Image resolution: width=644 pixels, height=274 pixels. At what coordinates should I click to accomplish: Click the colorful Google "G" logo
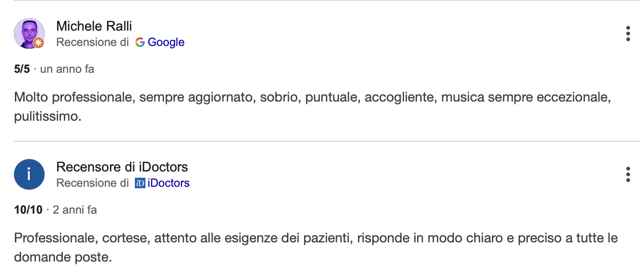pos(140,42)
